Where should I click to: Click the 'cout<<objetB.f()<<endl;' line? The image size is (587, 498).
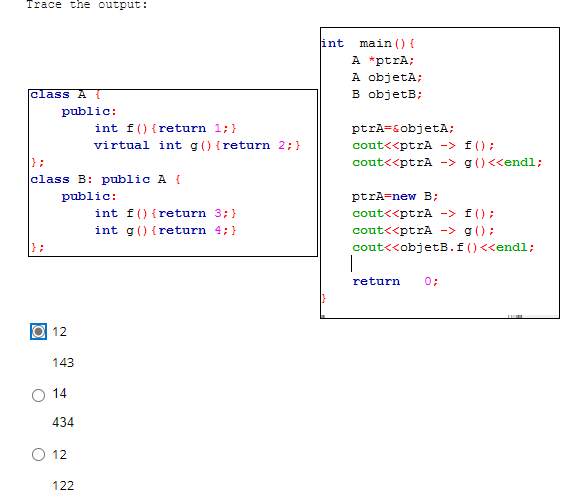(x=443, y=247)
